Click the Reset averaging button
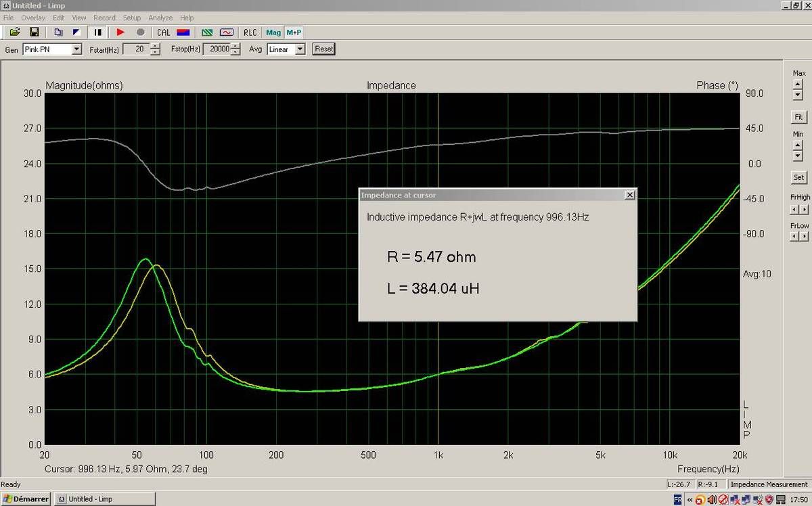 [x=324, y=49]
